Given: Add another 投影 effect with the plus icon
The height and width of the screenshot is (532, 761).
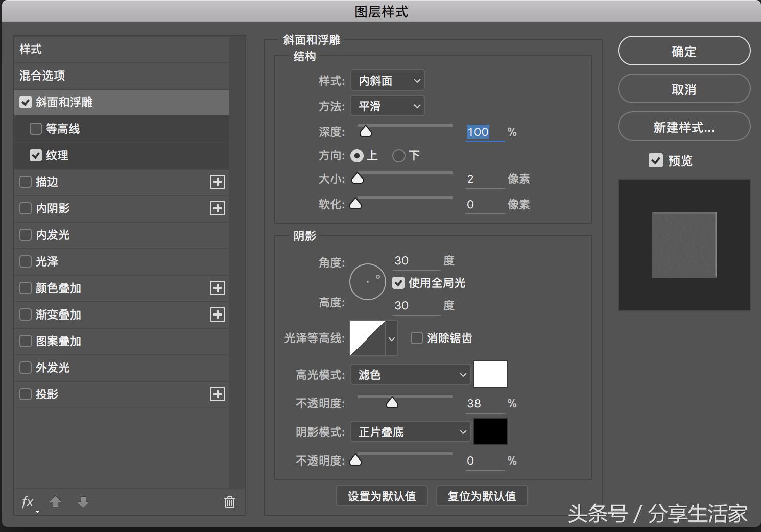Looking at the screenshot, I should [x=218, y=394].
